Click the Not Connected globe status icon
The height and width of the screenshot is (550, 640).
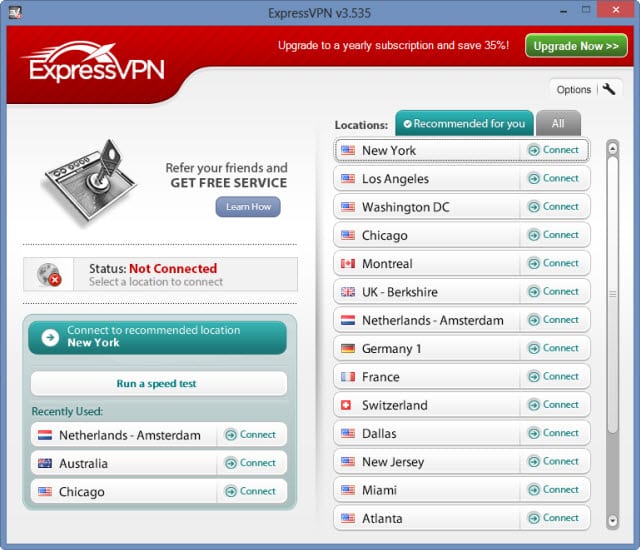pos(49,275)
